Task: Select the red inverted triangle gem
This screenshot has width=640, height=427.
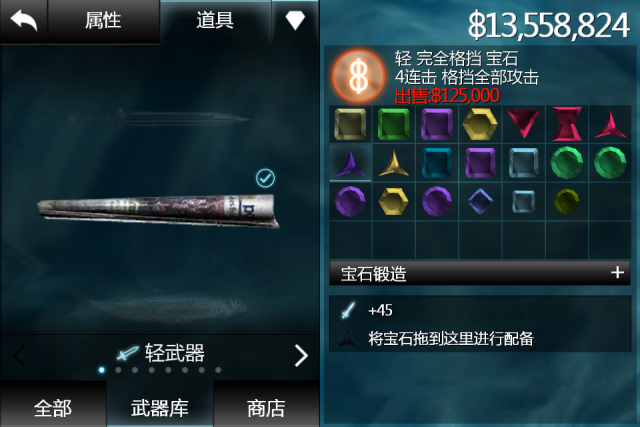Action: 524,123
